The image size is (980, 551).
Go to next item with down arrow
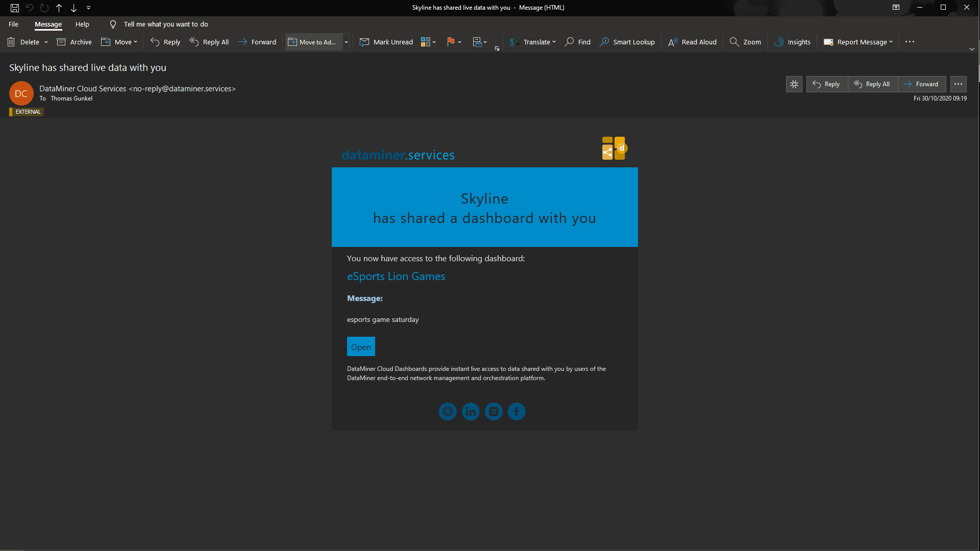[x=74, y=8]
